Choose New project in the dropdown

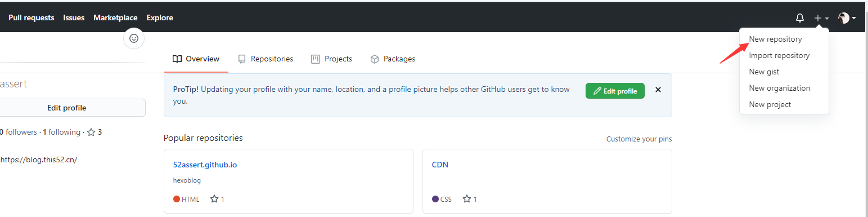point(784,105)
